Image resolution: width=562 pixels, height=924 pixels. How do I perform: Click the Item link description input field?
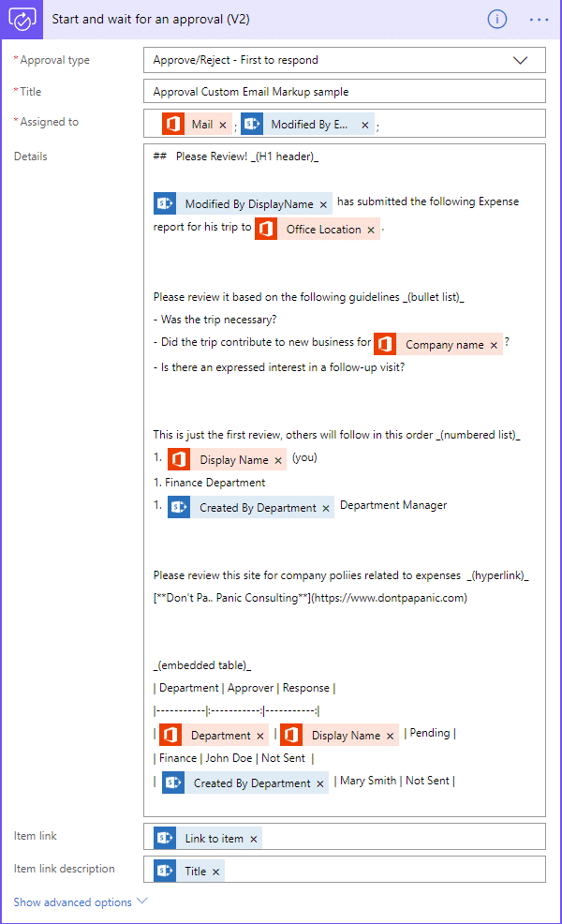[x=344, y=870]
